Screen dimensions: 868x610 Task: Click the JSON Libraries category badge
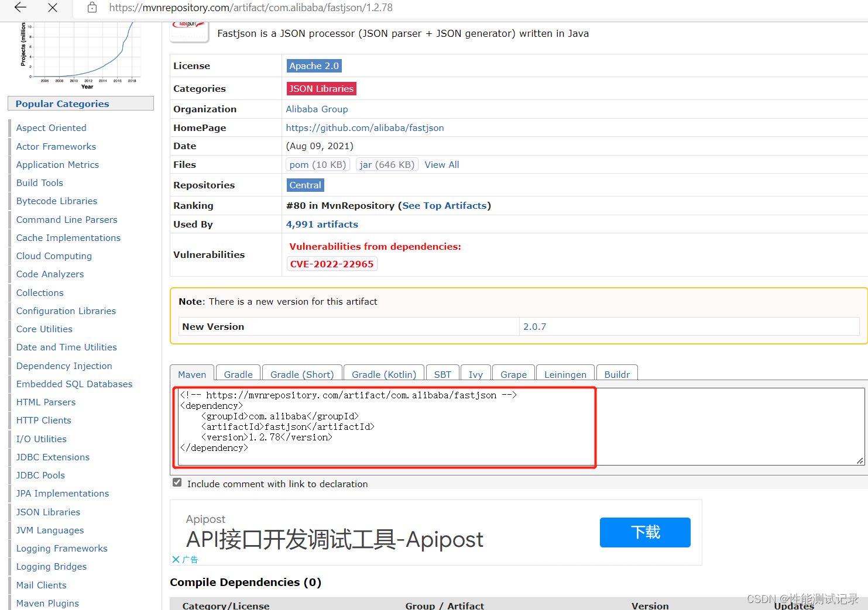321,89
